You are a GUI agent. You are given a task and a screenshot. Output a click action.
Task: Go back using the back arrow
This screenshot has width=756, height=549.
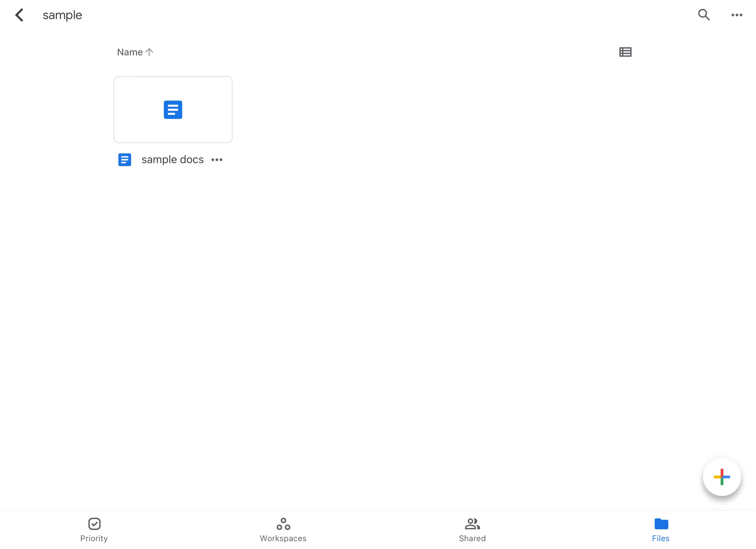tap(19, 15)
